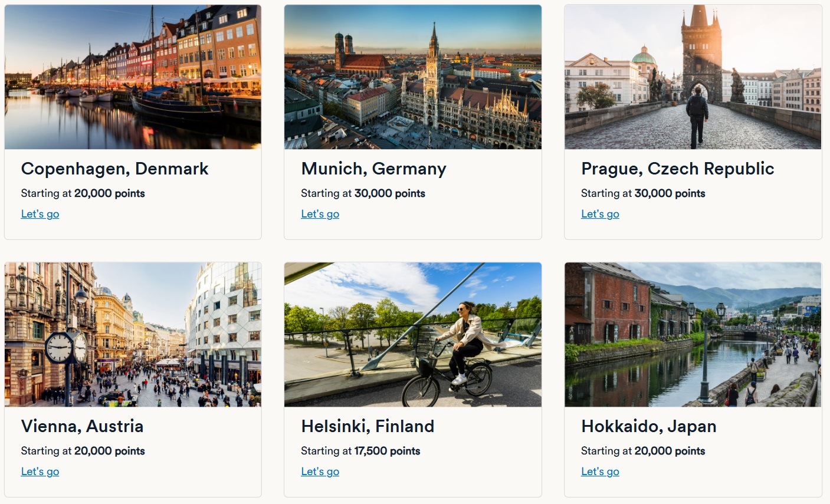Viewport: 830px width, 504px height.
Task: Open the Copenhagen harbor photo
Action: pos(133,77)
